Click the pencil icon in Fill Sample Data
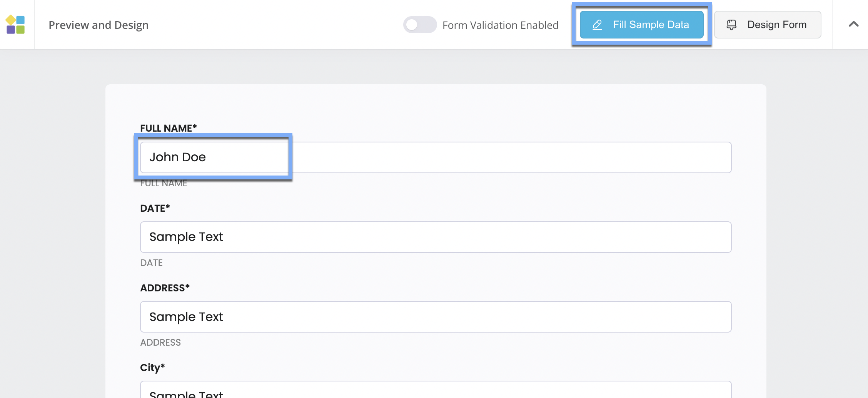This screenshot has height=398, width=868. tap(597, 25)
